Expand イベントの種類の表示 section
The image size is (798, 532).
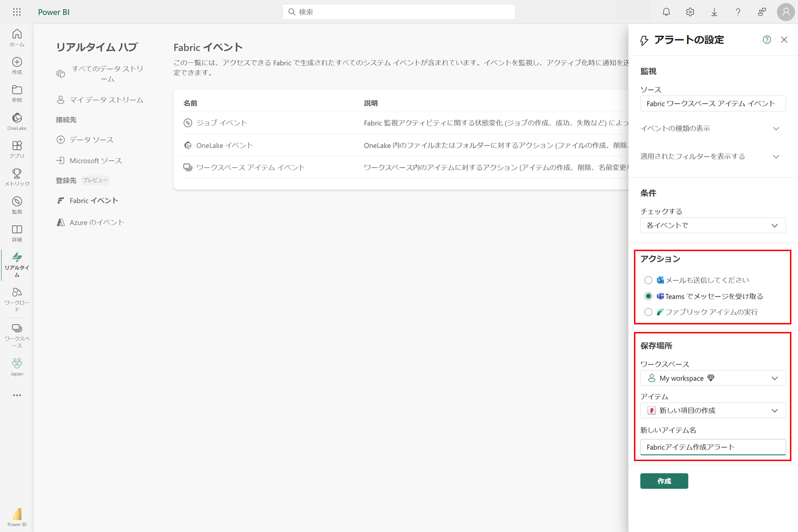[x=710, y=129]
